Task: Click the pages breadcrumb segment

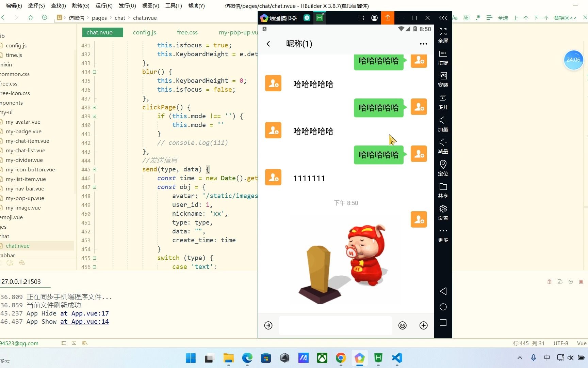Action: [x=99, y=18]
